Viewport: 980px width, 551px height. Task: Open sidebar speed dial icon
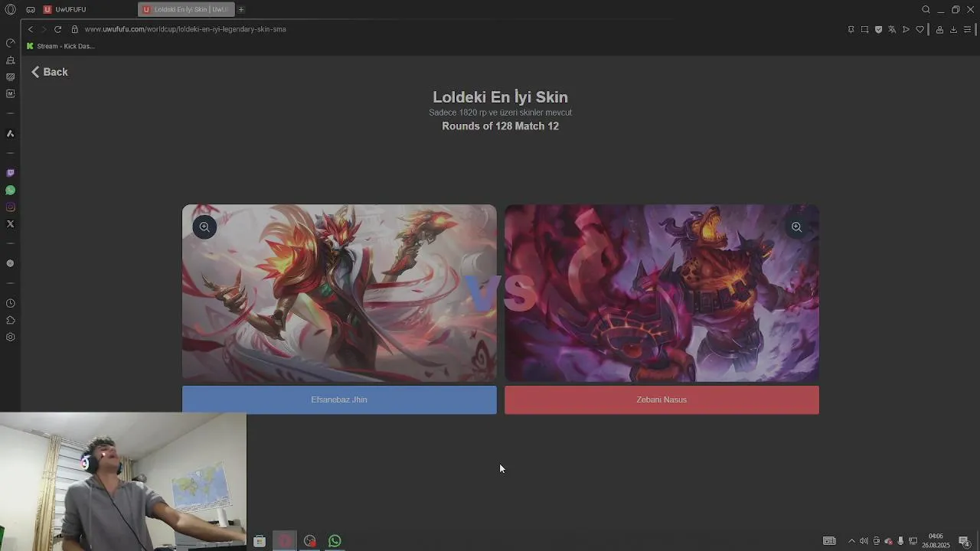[x=10, y=43]
